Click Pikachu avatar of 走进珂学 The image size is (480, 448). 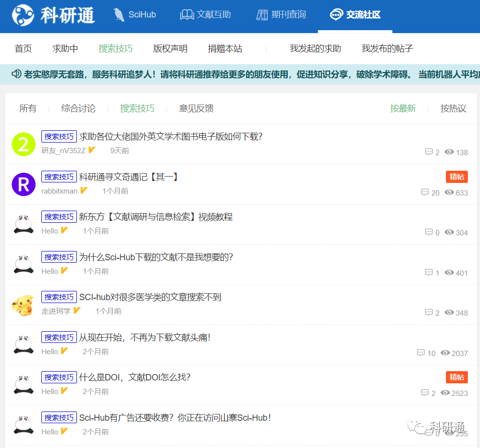(23, 305)
